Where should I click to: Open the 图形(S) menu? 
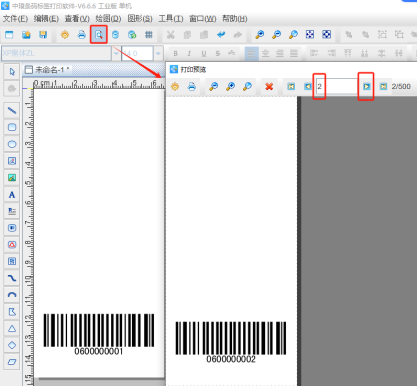point(140,19)
